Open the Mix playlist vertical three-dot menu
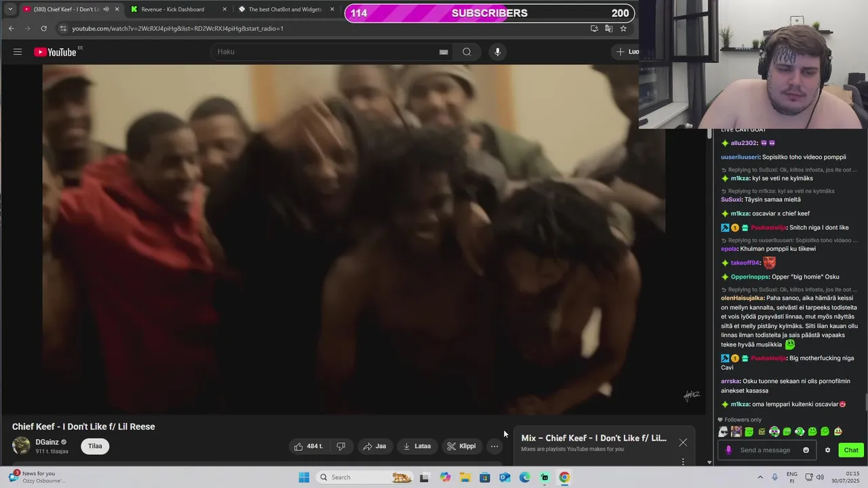Image resolution: width=868 pixels, height=488 pixels. [683, 462]
